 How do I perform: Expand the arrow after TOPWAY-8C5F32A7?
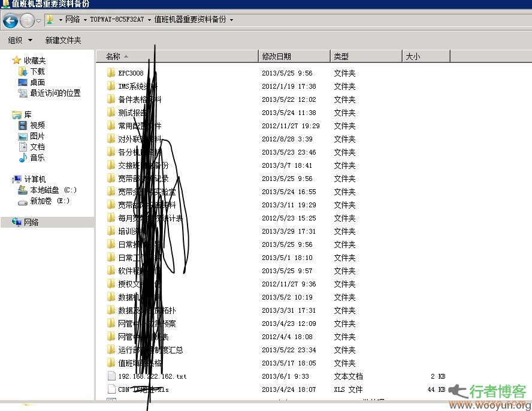coord(149,20)
